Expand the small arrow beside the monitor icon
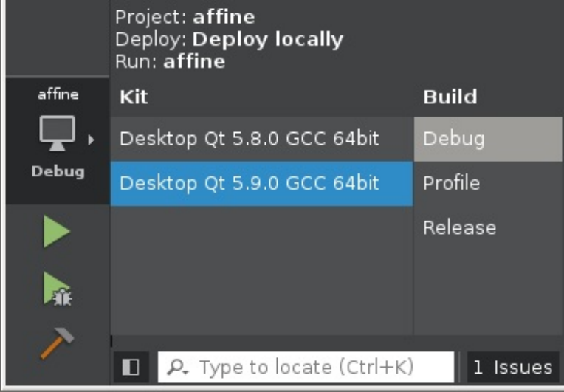564x392 pixels. 92,138
